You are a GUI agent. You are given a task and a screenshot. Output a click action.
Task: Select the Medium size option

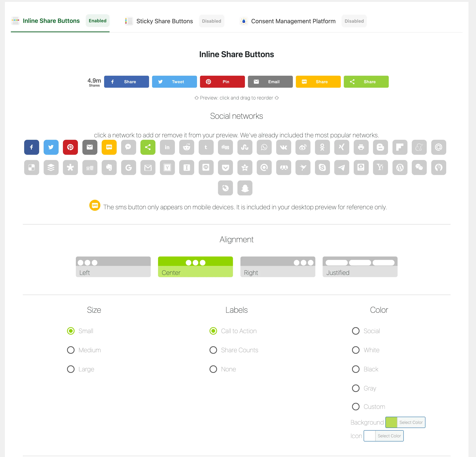(71, 350)
